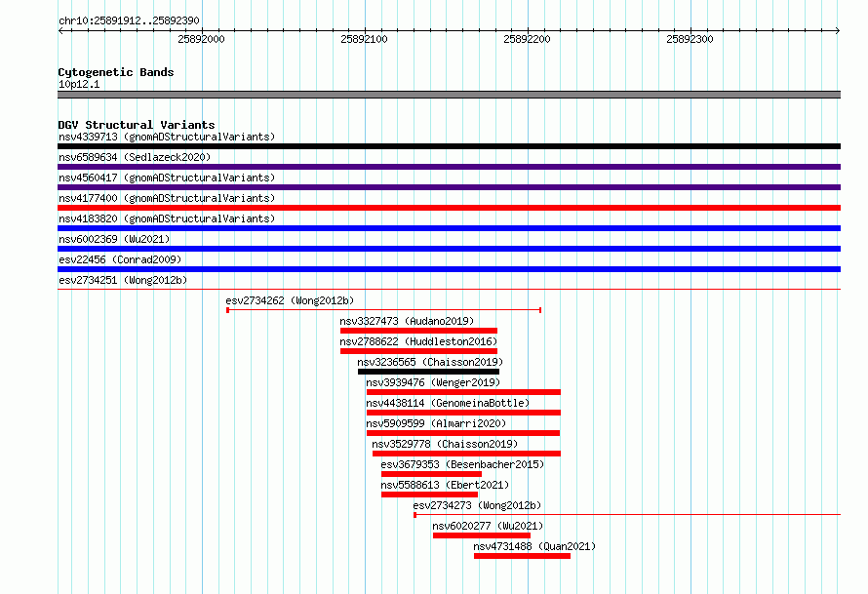Image resolution: width=868 pixels, height=594 pixels.
Task: Click ruler position 25892000
Action: (x=202, y=39)
